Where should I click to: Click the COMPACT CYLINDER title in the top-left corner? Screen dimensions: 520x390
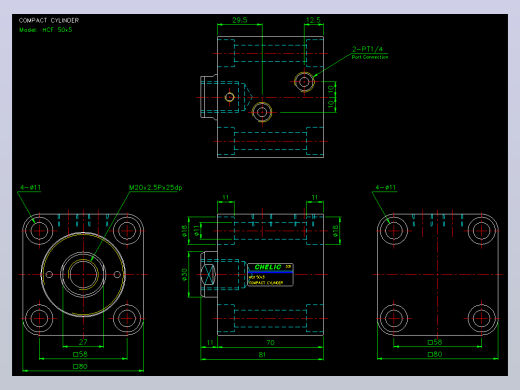49,20
